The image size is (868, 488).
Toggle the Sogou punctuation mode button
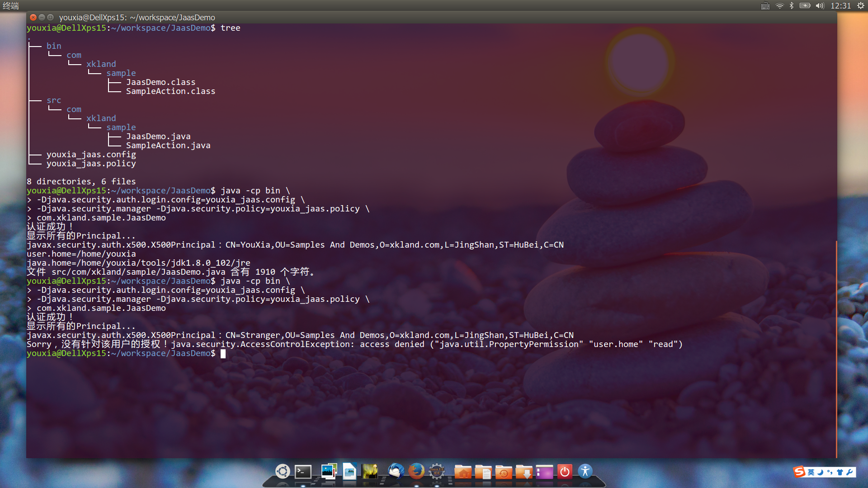click(x=830, y=472)
